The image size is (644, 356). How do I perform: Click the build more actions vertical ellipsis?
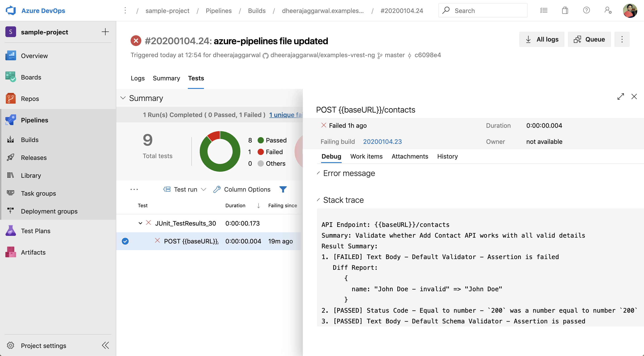click(622, 39)
